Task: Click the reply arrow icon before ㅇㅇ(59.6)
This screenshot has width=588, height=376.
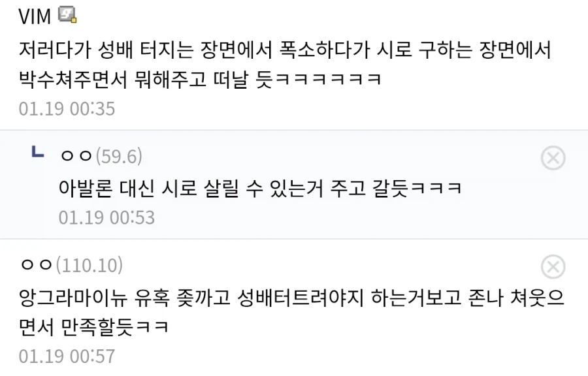Action: click(37, 151)
